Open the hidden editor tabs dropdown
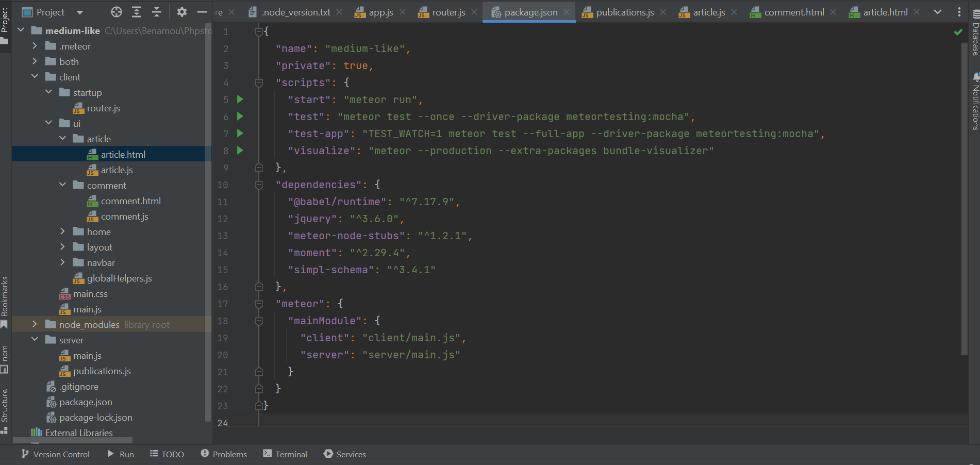 [938, 12]
